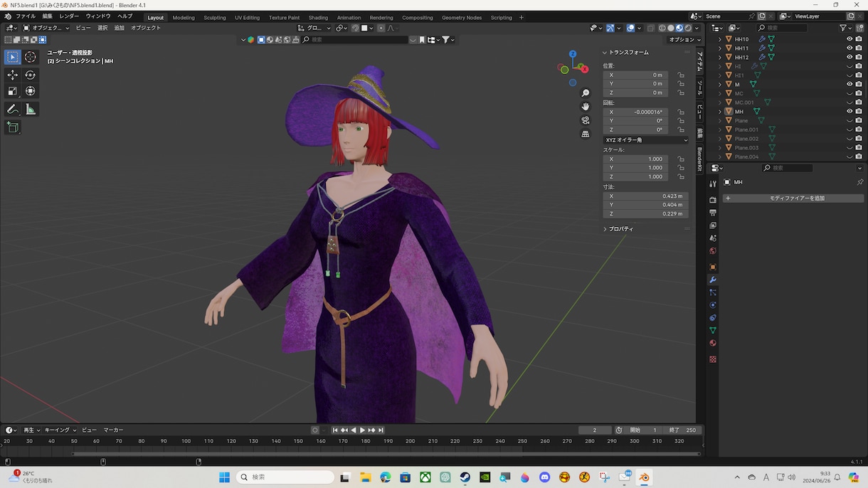Jump to the timeline end frame
This screenshot has width=868, height=488.
381,430
